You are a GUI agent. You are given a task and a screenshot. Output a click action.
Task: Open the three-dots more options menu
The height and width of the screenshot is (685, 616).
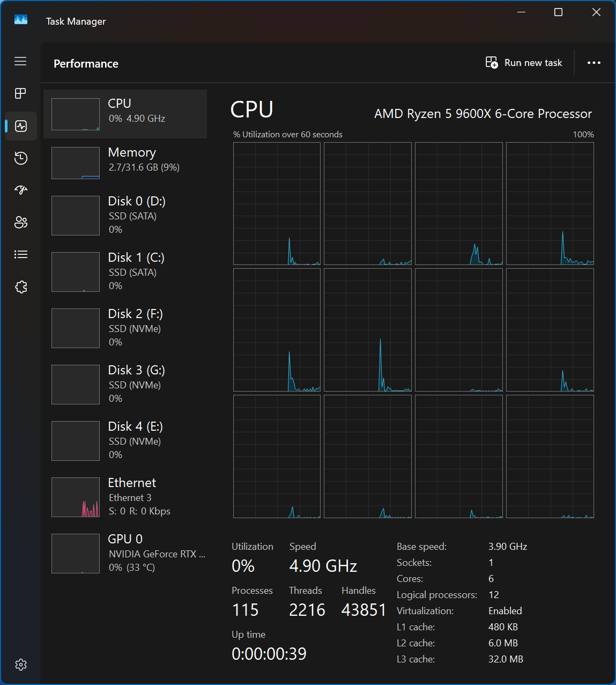(x=593, y=63)
